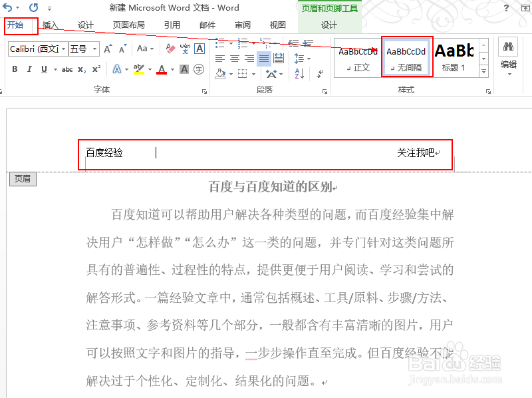Open the 视图 tab
Screen dimensions: 532x398
[x=277, y=25]
